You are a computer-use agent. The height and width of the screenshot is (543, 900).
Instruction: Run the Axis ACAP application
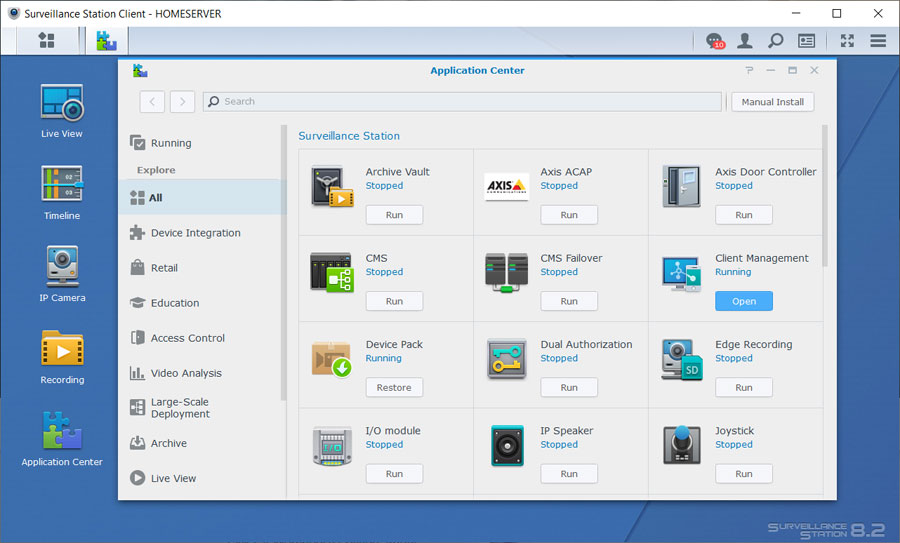point(569,215)
